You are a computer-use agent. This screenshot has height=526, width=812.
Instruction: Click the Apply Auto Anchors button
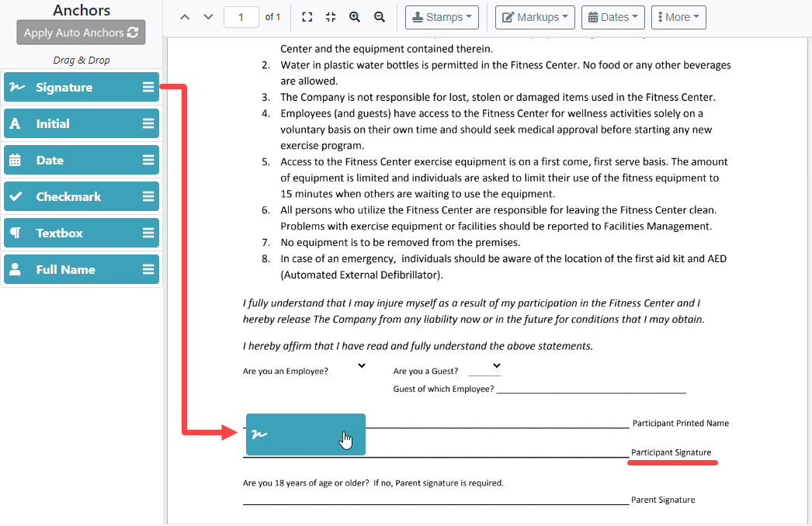81,32
